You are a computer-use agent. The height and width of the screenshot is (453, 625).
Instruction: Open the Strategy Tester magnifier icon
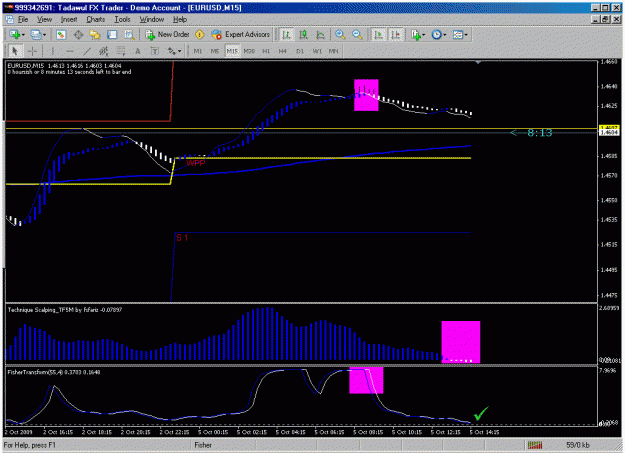tap(129, 35)
